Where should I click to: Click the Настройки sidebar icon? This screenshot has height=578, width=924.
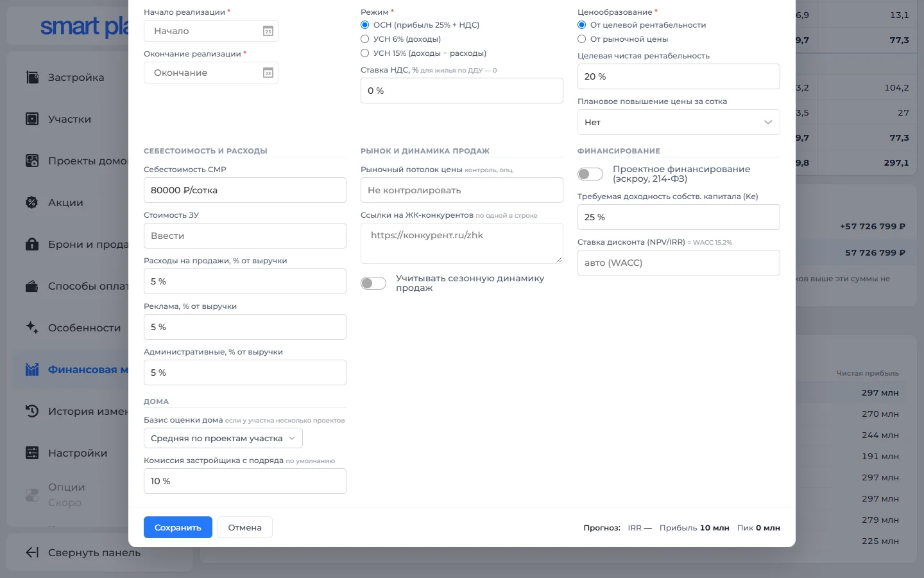(x=32, y=453)
